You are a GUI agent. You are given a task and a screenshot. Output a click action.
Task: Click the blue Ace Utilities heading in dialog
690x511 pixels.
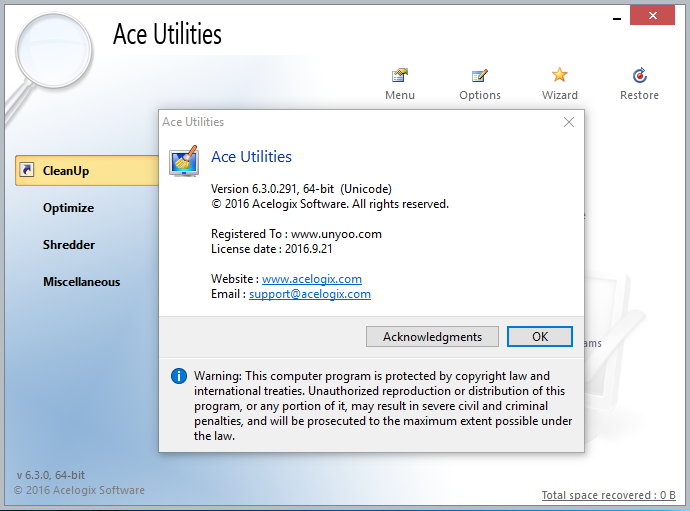point(251,157)
